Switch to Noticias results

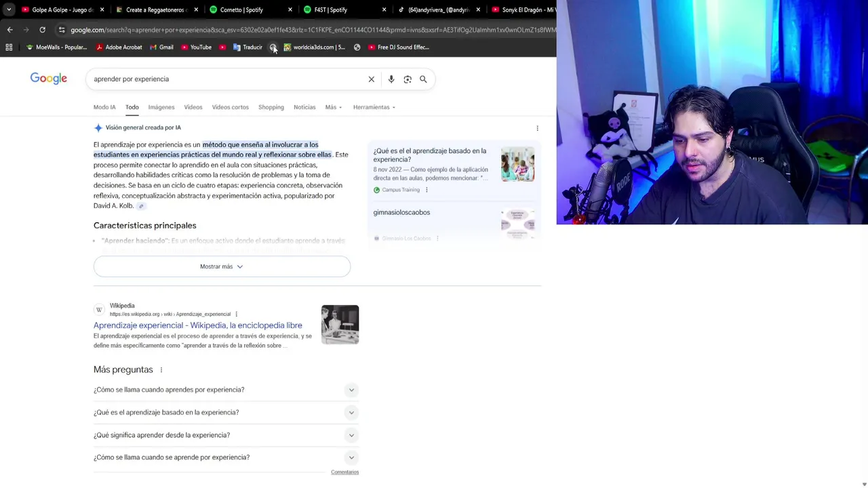tap(304, 107)
